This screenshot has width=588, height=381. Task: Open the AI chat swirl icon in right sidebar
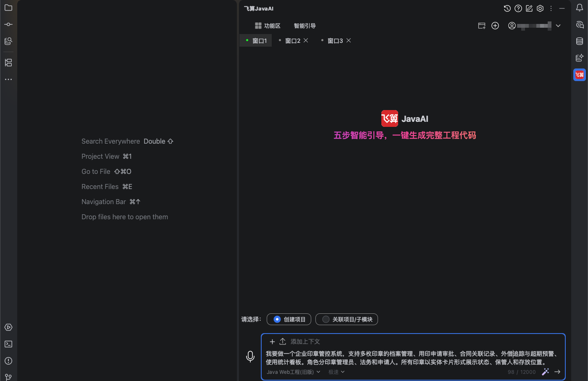tap(580, 24)
